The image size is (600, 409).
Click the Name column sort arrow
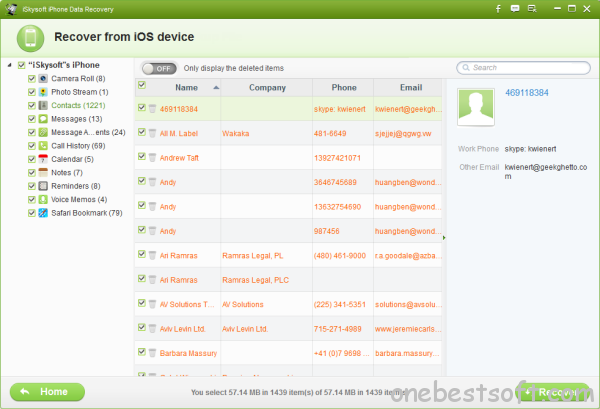tap(216, 88)
